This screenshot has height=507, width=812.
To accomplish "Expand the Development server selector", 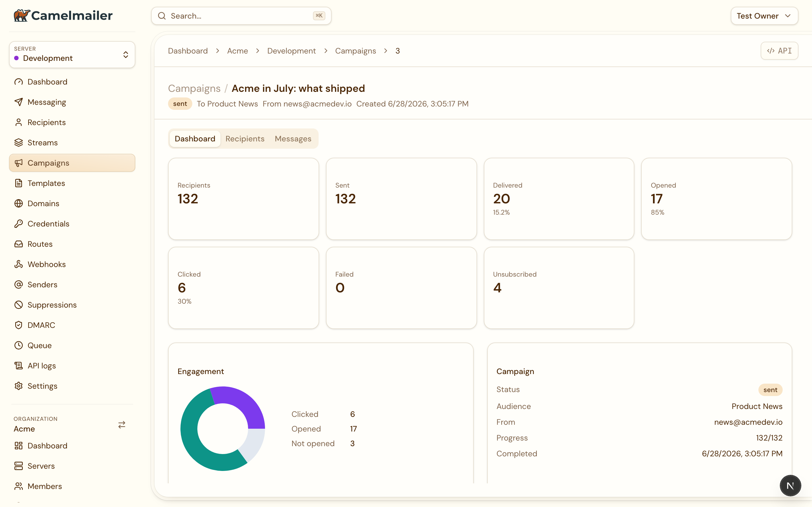I will point(72,55).
